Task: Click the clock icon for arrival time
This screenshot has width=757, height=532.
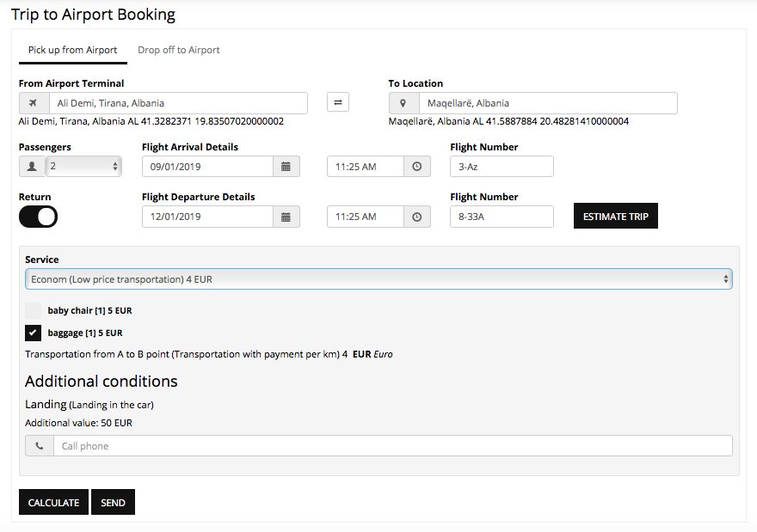Action: (x=417, y=167)
